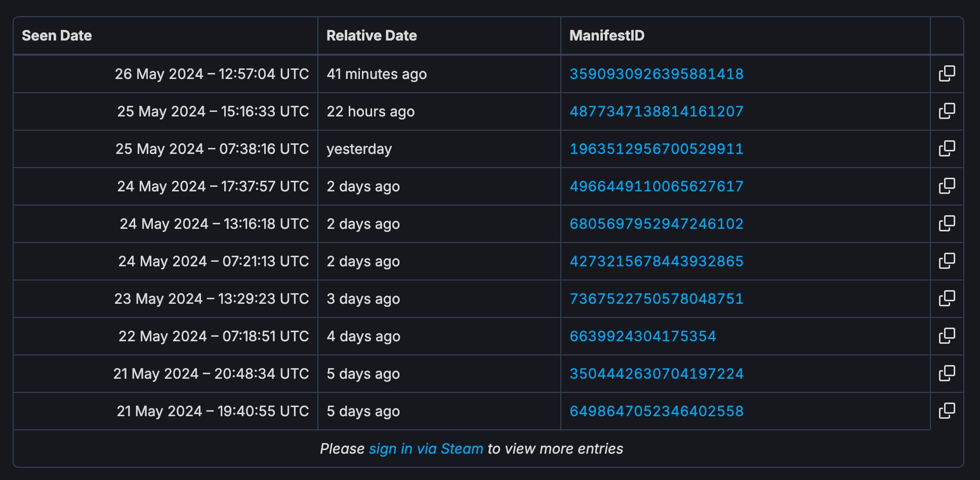Viewport: 980px width, 480px height.
Task: Copy manifest ID 6805697952947246102
Action: [947, 223]
